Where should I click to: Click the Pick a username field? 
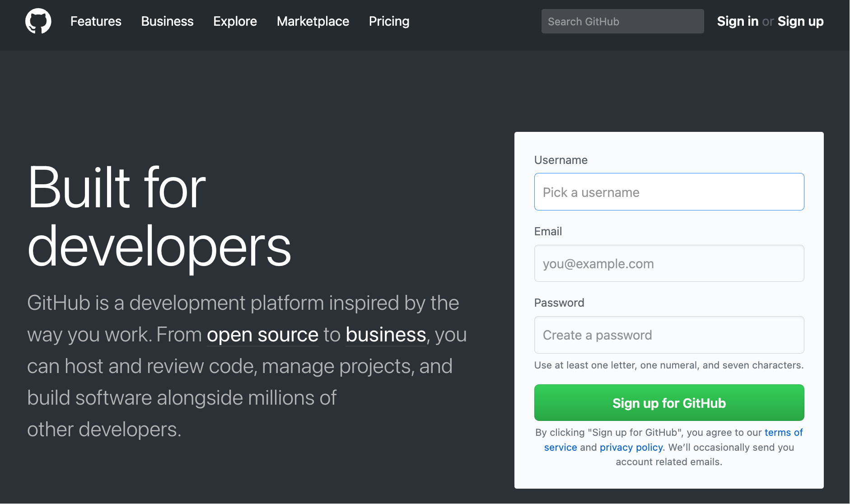[668, 192]
